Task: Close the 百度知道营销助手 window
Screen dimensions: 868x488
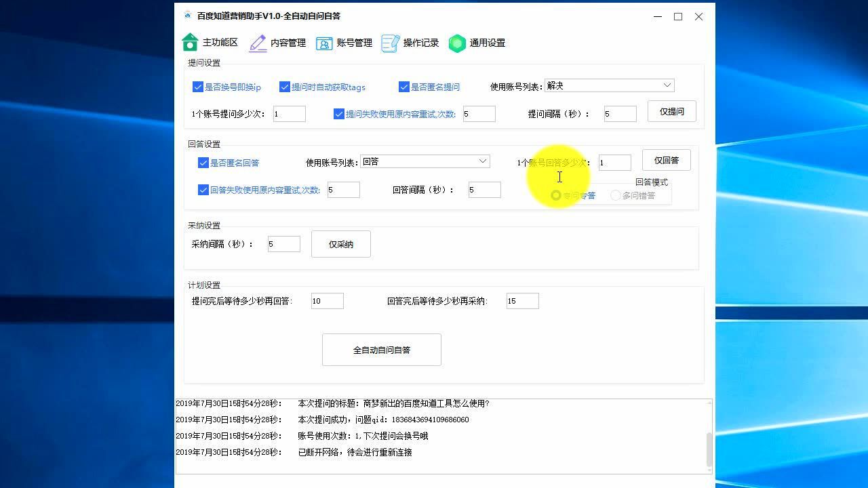Action: [699, 16]
